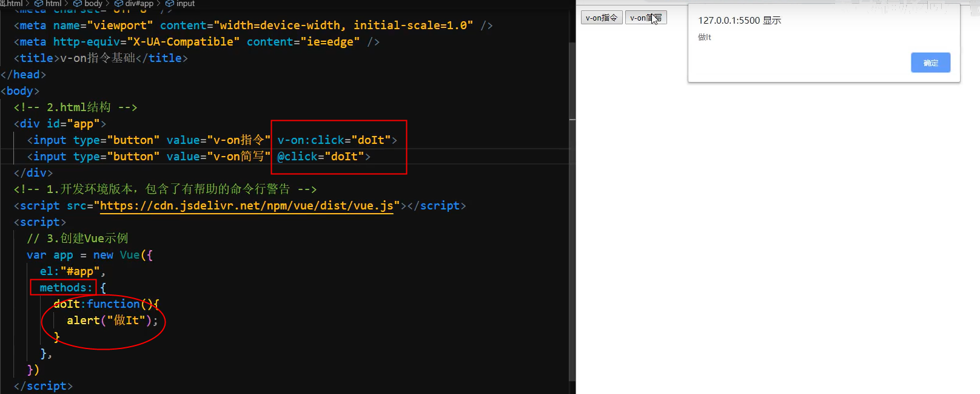This screenshot has width=980, height=394.
Task: Click the v-on:click="doIt" attribute
Action: [334, 140]
